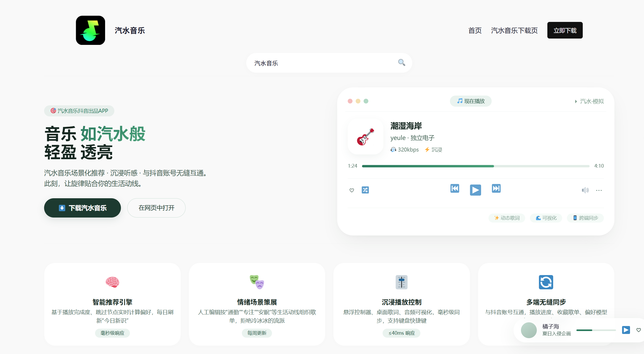Play 橘子海 in the mini player

(626, 330)
